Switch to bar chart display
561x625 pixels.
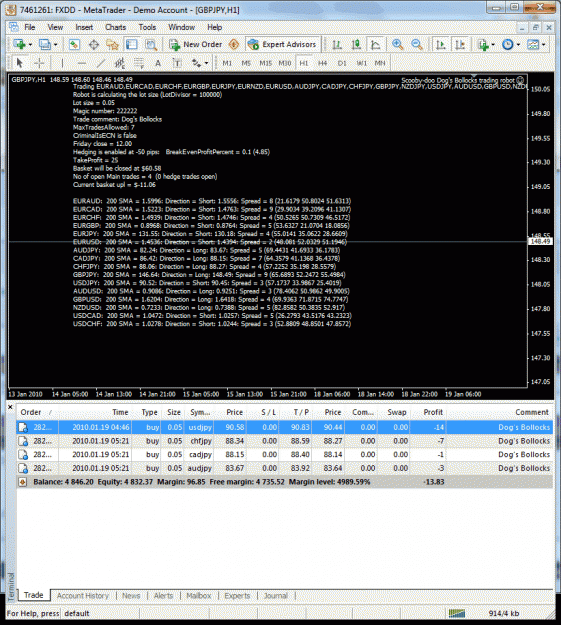337,44
